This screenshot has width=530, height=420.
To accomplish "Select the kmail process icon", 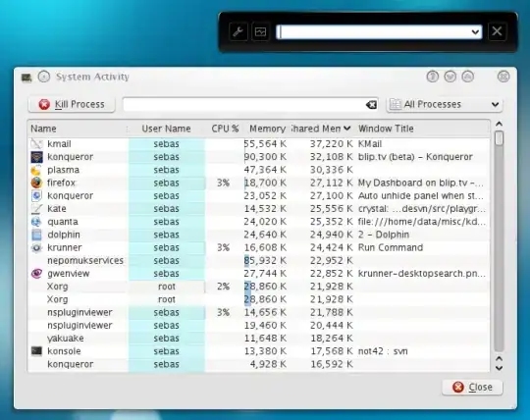I will point(36,144).
